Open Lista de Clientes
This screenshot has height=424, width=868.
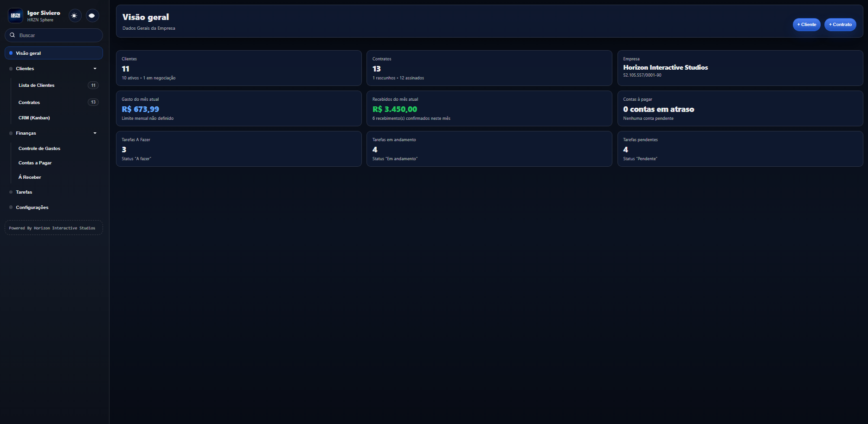pos(37,85)
